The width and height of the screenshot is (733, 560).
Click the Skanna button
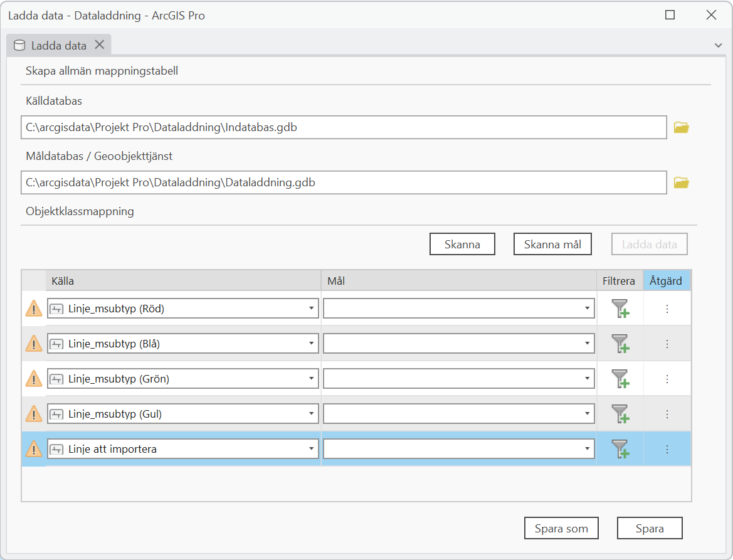[x=462, y=245]
